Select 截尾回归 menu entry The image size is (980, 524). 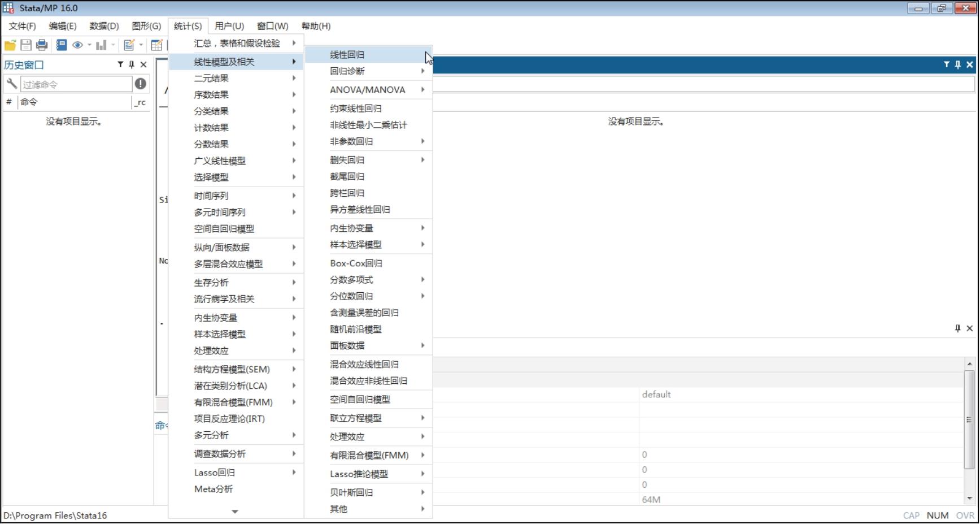(369, 176)
